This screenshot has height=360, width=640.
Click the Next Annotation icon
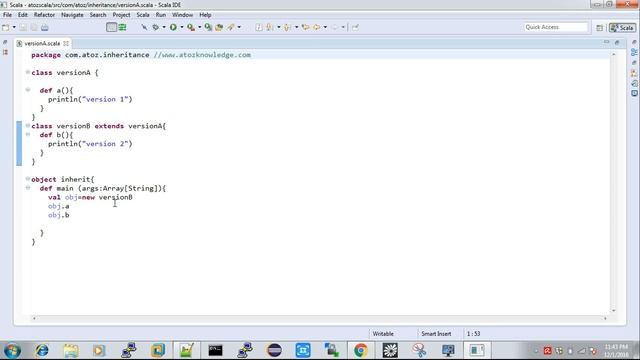[270, 27]
